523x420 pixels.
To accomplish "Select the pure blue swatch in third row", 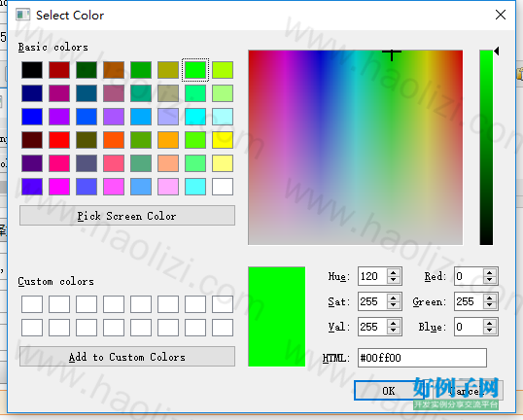I will click(x=32, y=117).
